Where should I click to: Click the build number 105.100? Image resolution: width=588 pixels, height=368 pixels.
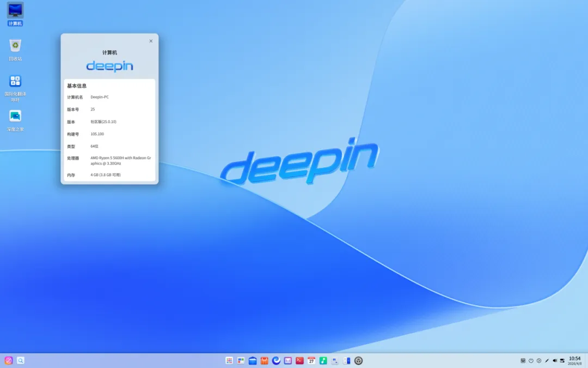(x=97, y=134)
